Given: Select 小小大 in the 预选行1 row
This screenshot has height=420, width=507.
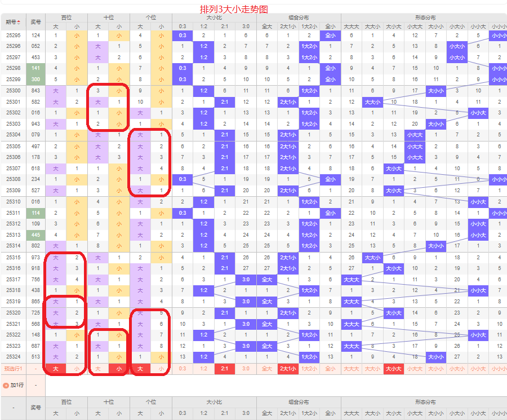Looking at the screenshot, I should point(478,369).
